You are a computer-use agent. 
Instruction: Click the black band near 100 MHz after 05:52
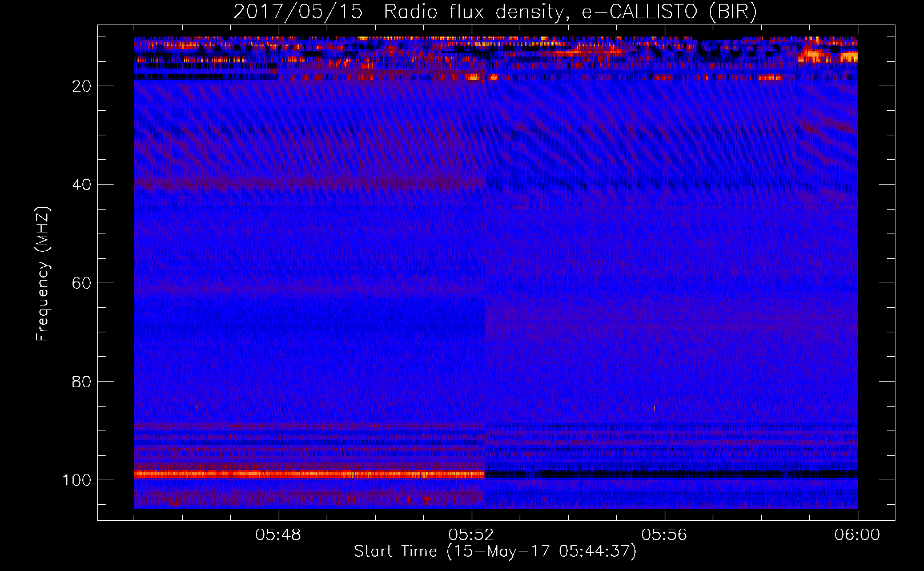[x=671, y=474]
